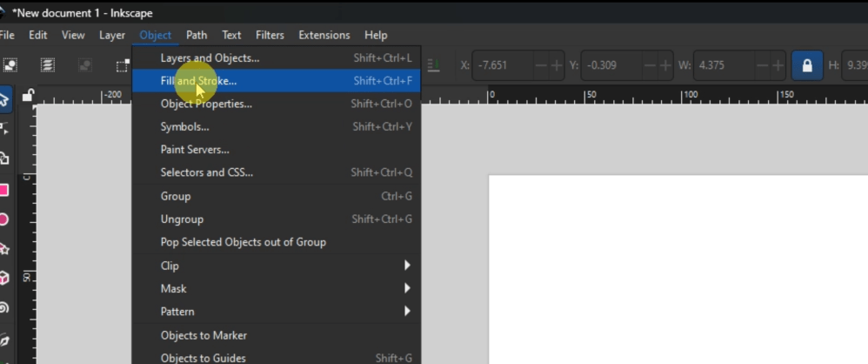Pick the Star and polygon tool
The height and width of the screenshot is (364, 868).
coord(4,249)
